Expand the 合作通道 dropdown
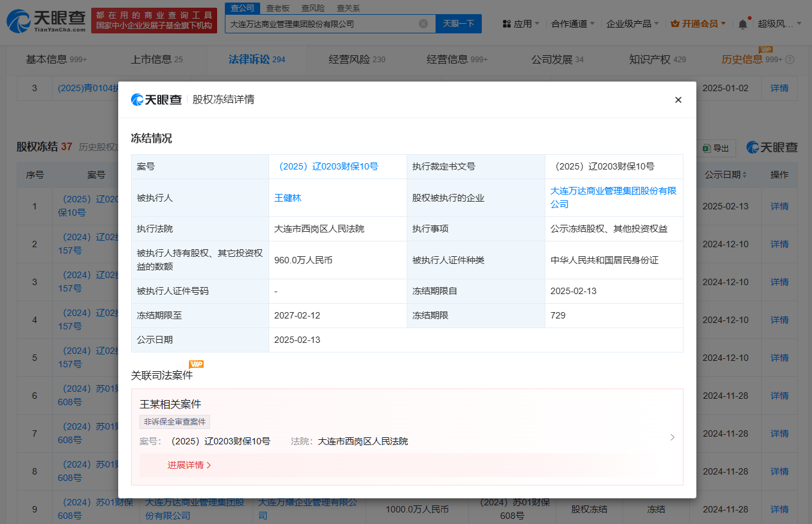Viewport: 812px width, 524px height. pyautogui.click(x=573, y=24)
